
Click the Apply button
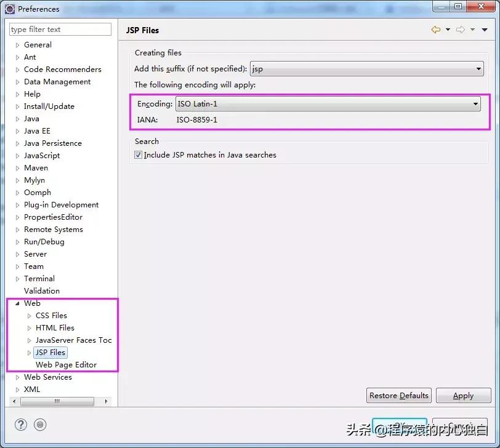click(463, 396)
